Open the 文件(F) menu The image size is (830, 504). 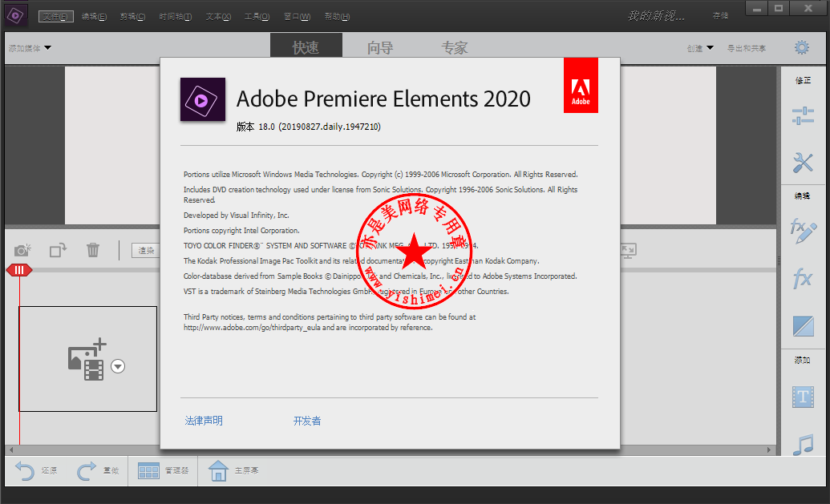tap(55, 16)
